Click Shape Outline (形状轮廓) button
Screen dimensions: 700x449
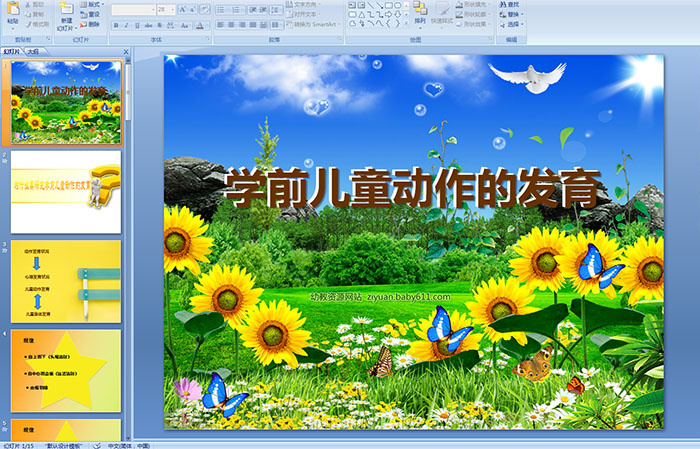(x=472, y=14)
